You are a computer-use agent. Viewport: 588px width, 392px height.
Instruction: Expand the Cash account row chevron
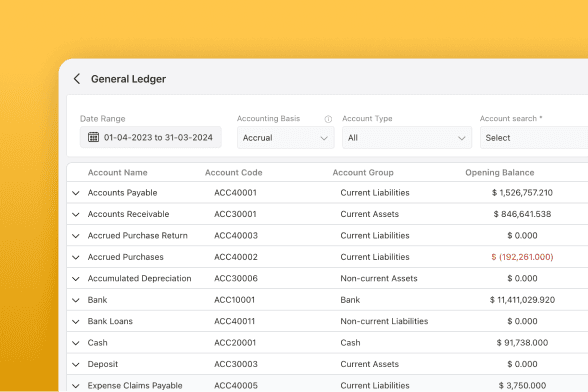pyautogui.click(x=76, y=343)
